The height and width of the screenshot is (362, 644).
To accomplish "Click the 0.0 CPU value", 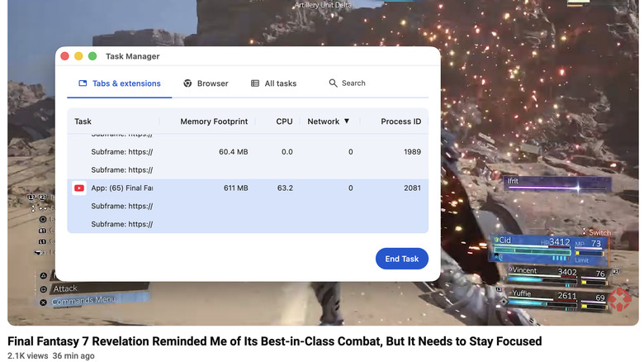I will pos(287,152).
